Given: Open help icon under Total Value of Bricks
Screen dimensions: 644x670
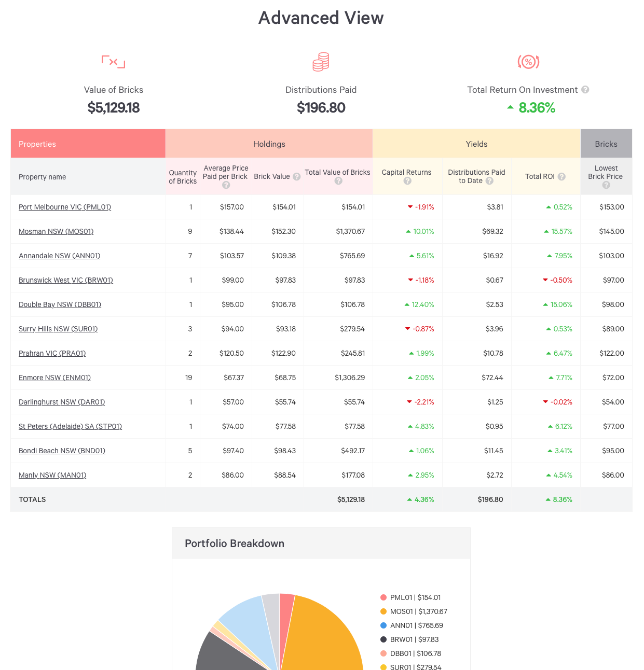Looking at the screenshot, I should (x=338, y=181).
